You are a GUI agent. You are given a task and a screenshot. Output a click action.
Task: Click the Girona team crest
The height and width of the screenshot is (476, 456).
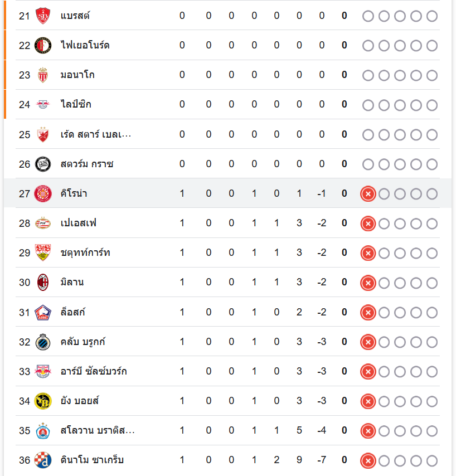(x=43, y=193)
